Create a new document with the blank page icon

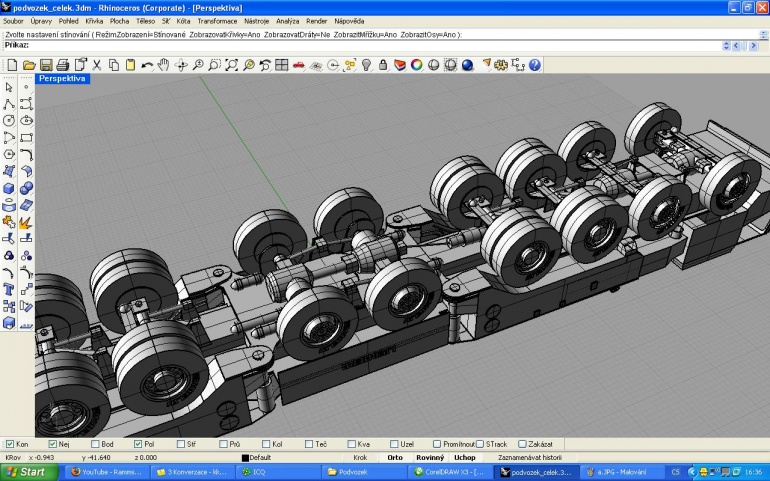12,65
